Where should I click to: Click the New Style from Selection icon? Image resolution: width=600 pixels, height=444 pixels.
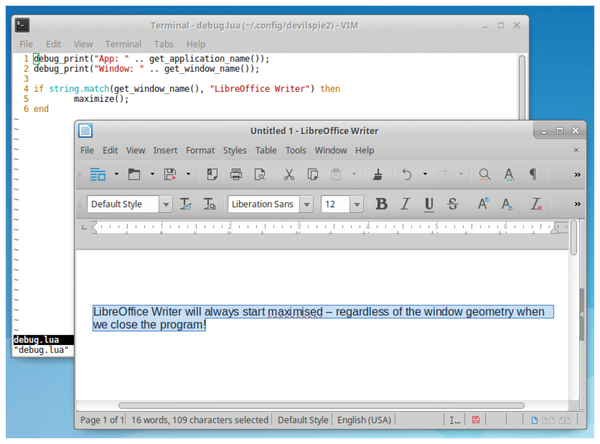point(210,204)
